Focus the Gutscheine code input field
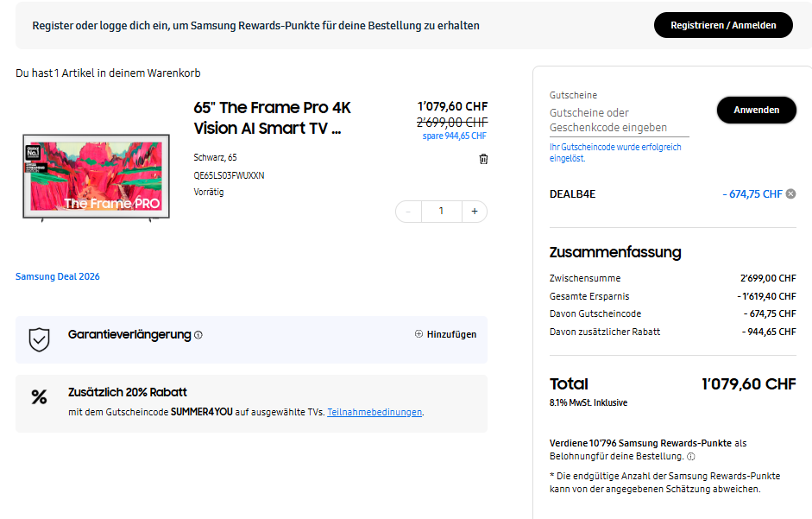This screenshot has width=812, height=519. 619,120
